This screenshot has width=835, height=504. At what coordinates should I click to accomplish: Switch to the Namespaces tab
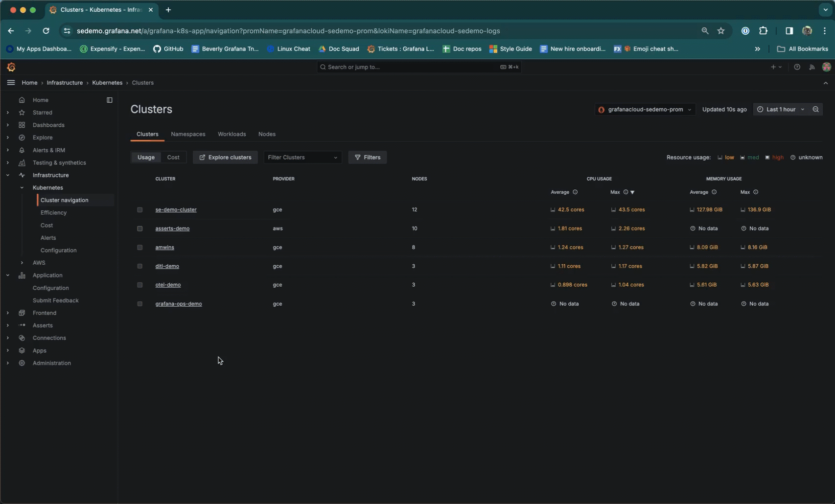click(188, 134)
